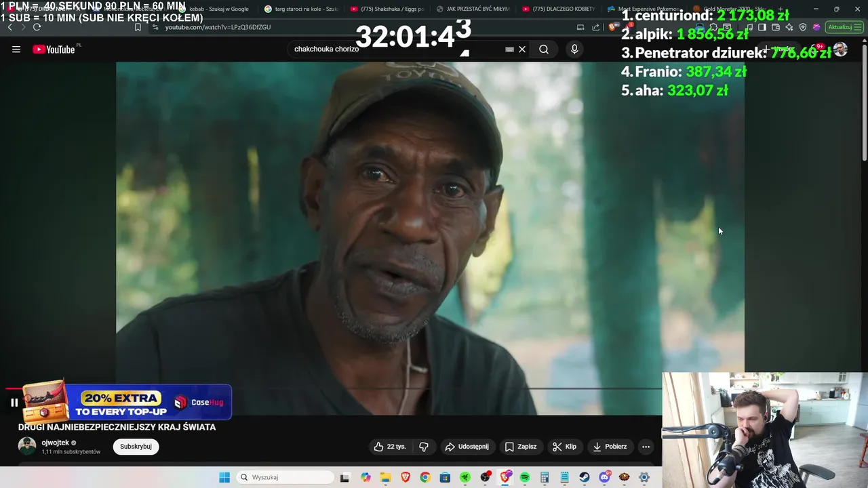Go forward in browser history
This screenshot has width=868, height=488.
coord(23,27)
